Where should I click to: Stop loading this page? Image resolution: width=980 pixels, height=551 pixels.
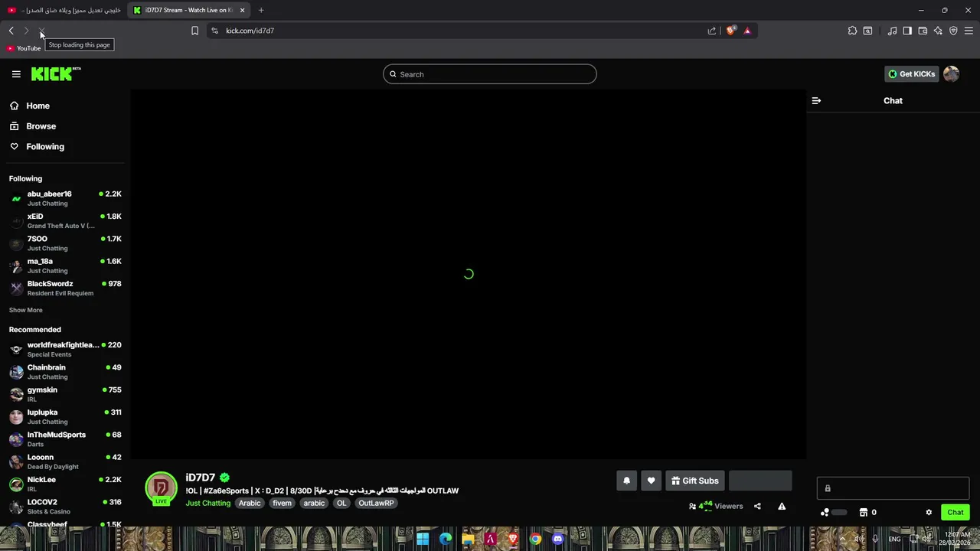41,31
